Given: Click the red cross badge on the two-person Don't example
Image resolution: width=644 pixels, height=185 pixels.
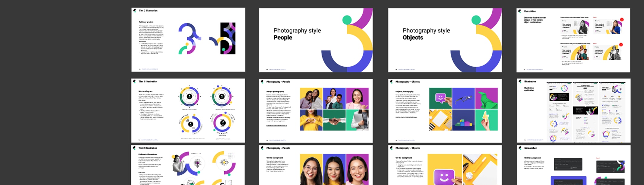Looking at the screenshot, I should [621, 45].
